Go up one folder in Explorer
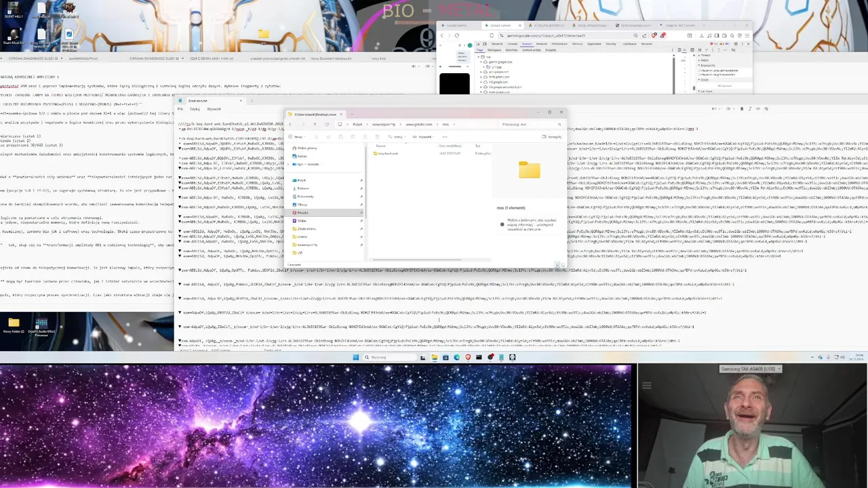Image resolution: width=868 pixels, height=488 pixels. [x=315, y=125]
